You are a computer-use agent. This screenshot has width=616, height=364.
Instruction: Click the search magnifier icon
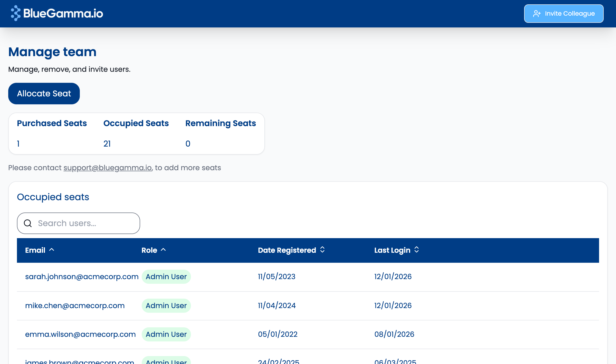tap(28, 223)
